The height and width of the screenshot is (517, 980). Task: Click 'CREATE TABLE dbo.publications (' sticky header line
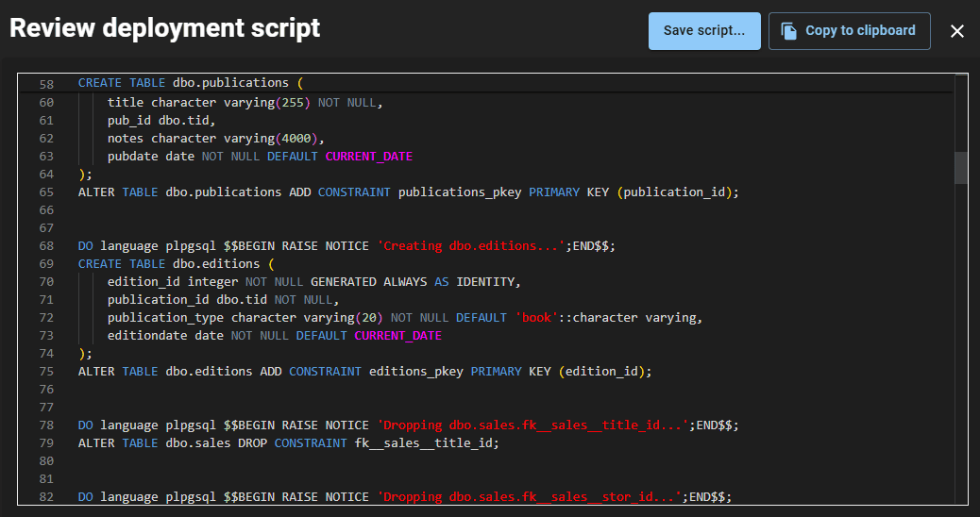click(191, 83)
